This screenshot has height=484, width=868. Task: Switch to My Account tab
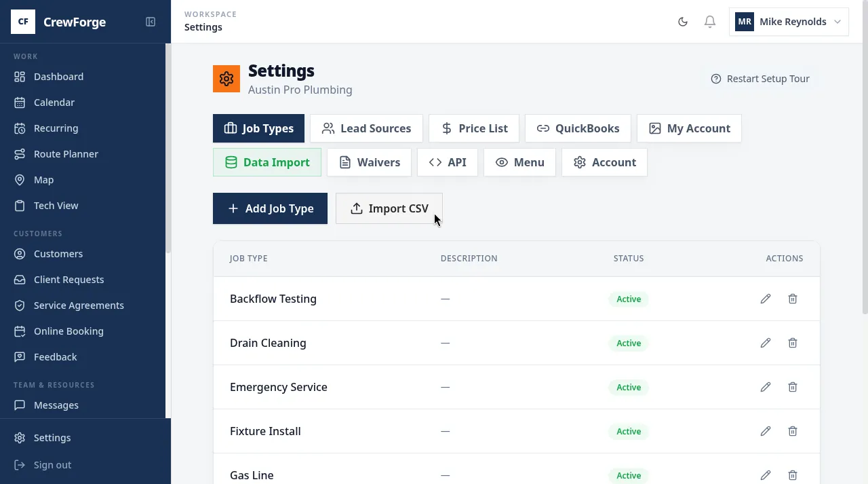point(689,128)
